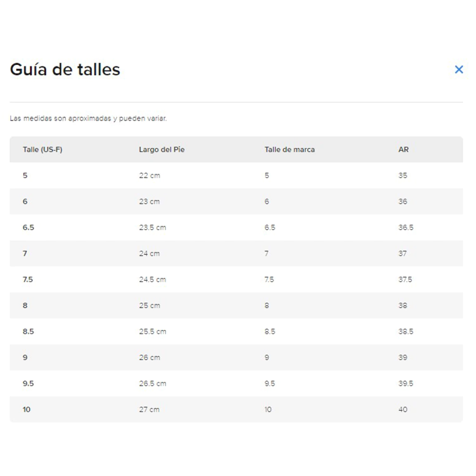Screen dimensions: 476x476
Task: Click brand size 9.5 cell
Action: pyautogui.click(x=270, y=383)
